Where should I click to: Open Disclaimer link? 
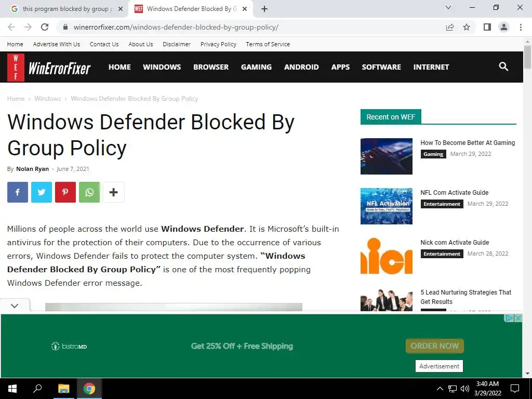click(177, 44)
